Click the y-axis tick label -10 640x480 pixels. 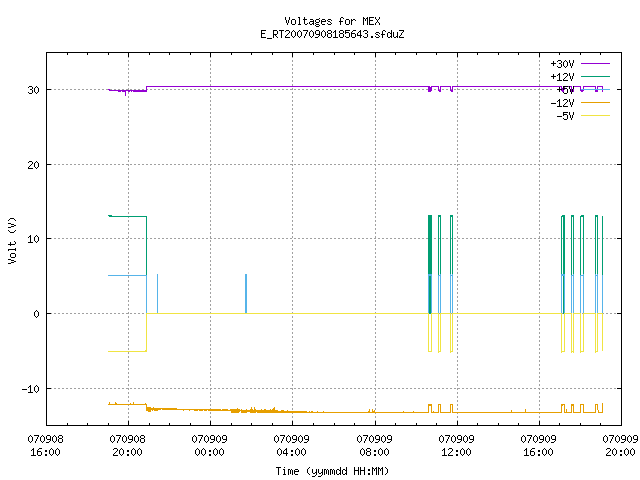pyautogui.click(x=31, y=389)
